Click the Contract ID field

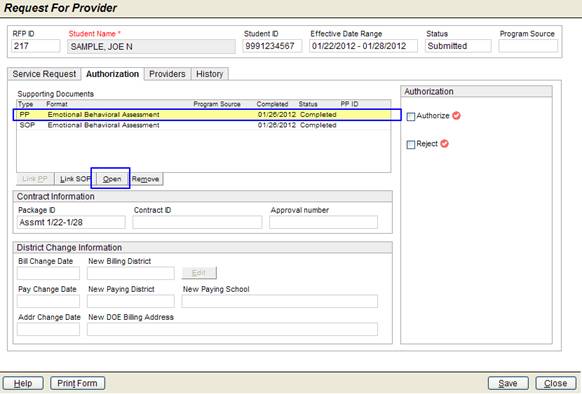point(197,222)
